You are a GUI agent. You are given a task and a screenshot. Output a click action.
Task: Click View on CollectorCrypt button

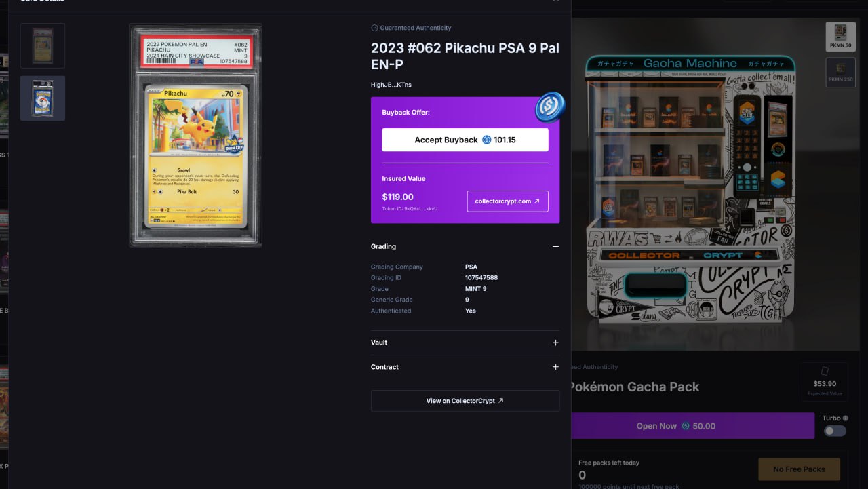pos(465,401)
